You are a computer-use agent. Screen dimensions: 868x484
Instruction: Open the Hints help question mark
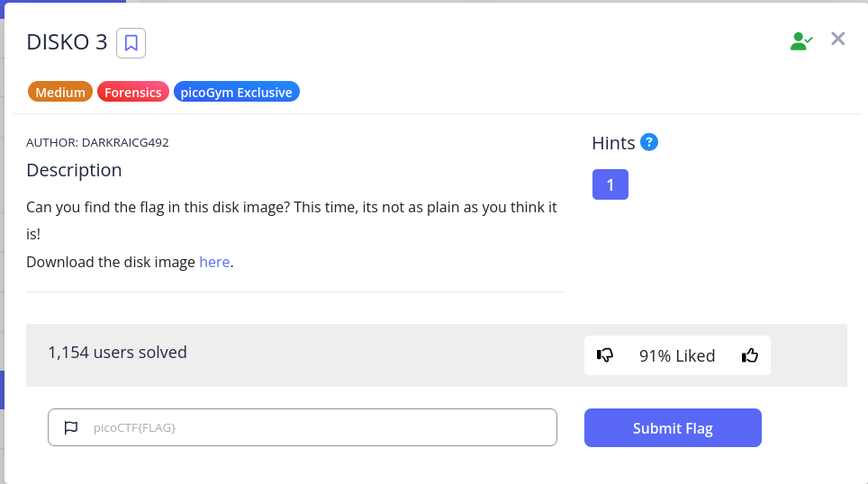649,142
